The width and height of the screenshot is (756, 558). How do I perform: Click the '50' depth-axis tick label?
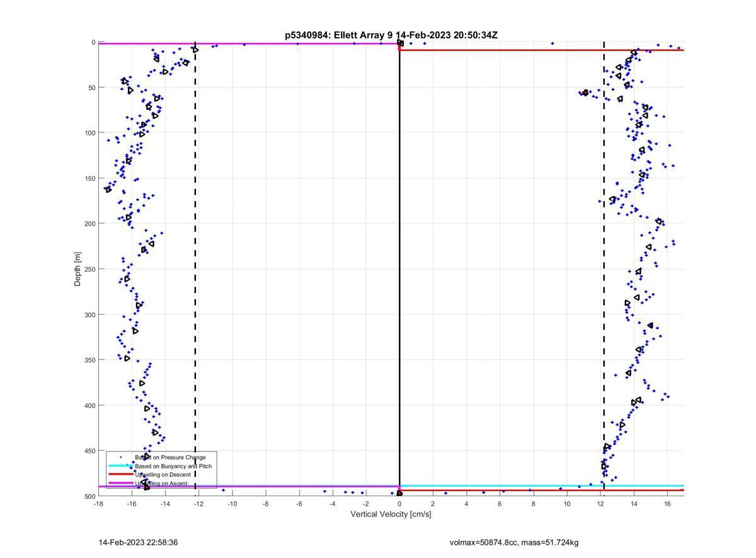[x=91, y=88]
